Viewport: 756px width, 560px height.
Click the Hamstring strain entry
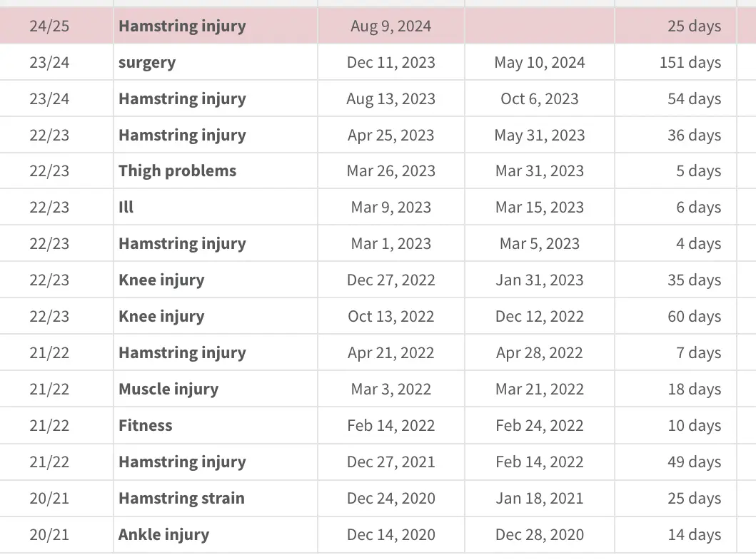pyautogui.click(x=181, y=499)
